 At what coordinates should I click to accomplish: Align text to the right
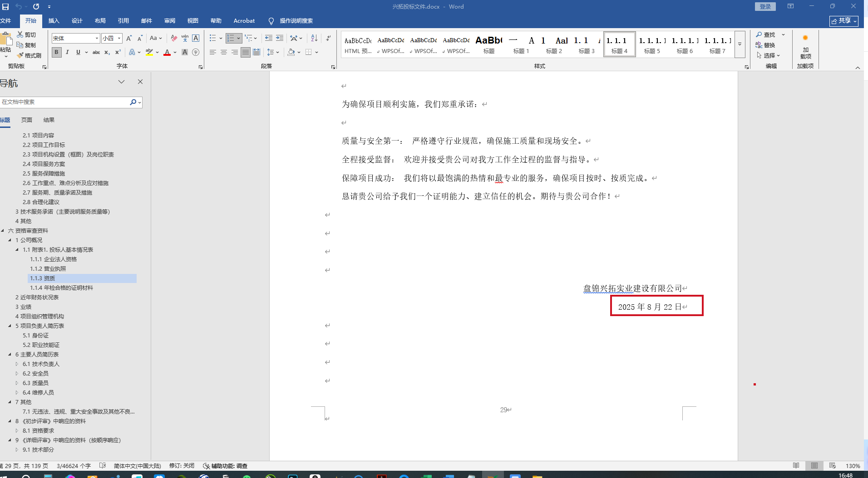pos(235,52)
